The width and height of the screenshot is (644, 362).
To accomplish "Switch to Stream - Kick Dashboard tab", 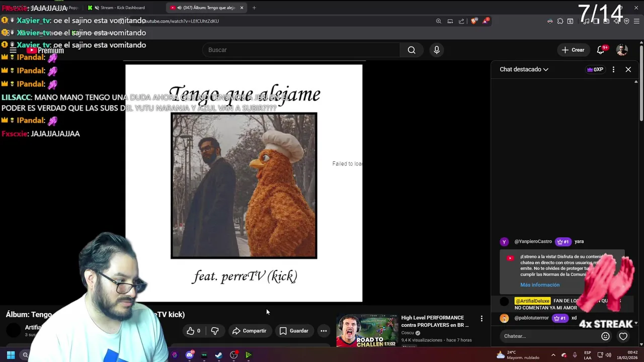I will (x=122, y=8).
